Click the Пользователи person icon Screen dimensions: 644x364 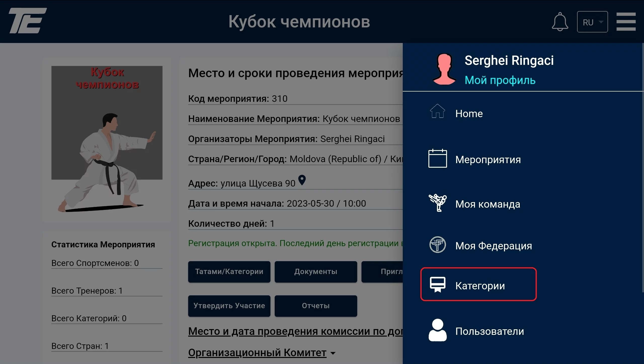pyautogui.click(x=437, y=330)
